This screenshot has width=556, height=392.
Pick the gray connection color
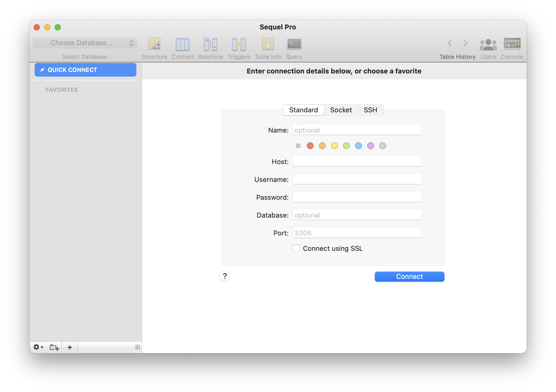click(383, 146)
